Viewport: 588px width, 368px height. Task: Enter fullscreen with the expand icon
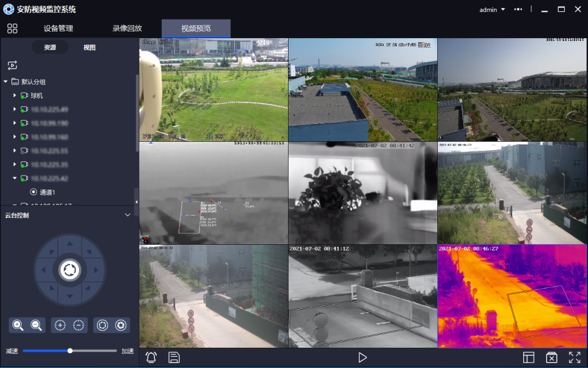[574, 358]
